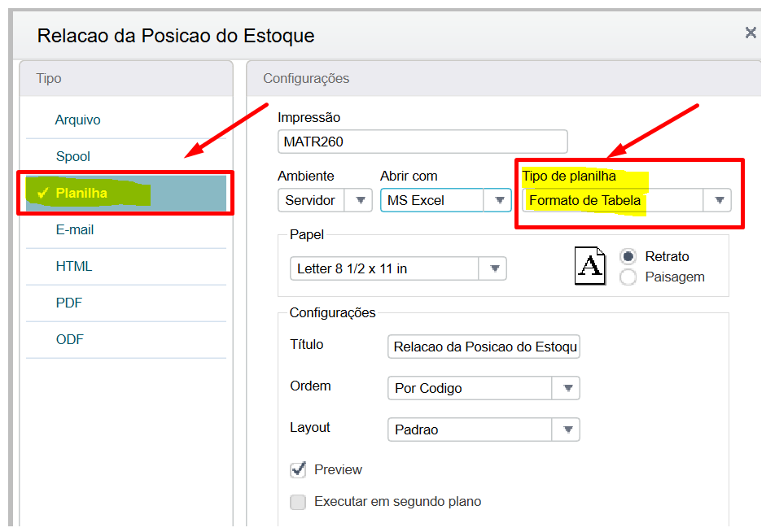This screenshot has width=766, height=532.
Task: Enable Executar em segundo plano checkbox
Action: tap(298, 502)
